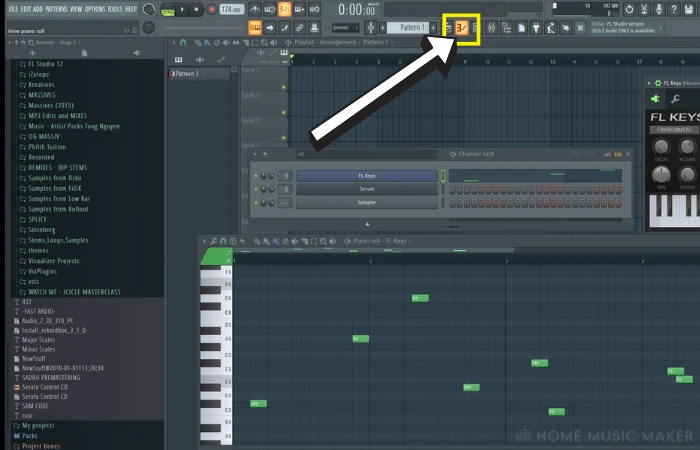The image size is (700, 450).
Task: Toggle wait for input to start playing
Action: click(x=270, y=9)
